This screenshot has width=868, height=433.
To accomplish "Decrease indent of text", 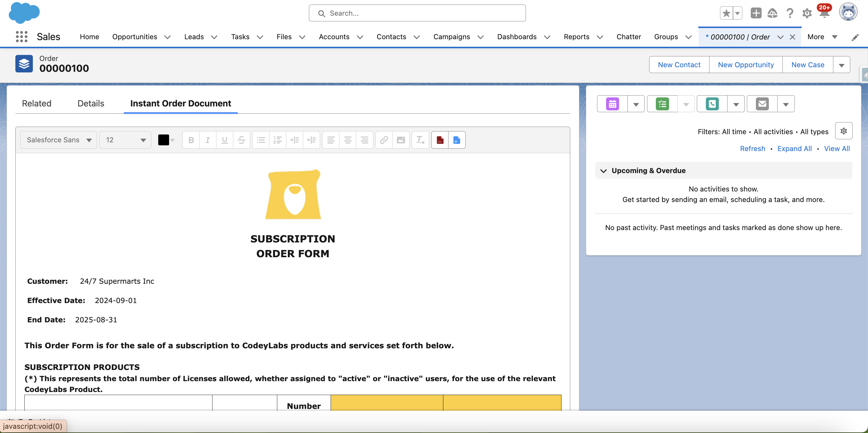I will [x=311, y=140].
